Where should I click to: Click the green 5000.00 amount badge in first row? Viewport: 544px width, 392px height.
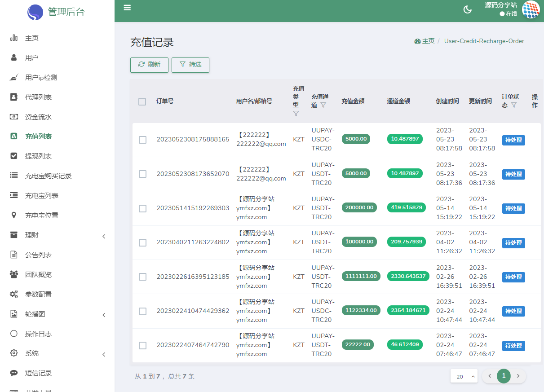[356, 139]
